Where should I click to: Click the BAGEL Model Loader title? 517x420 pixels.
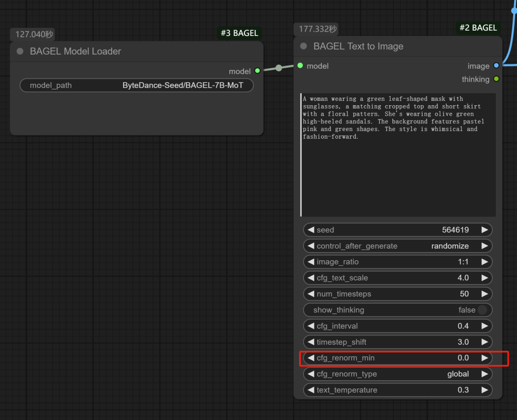click(76, 51)
